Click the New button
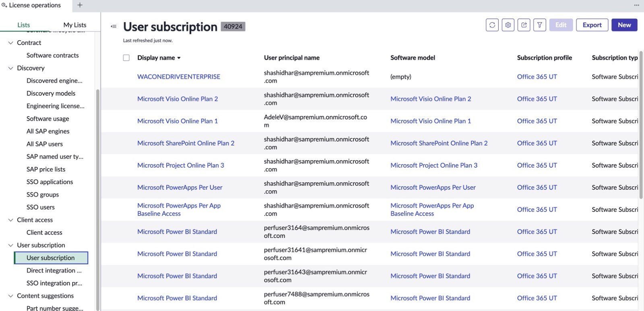The height and width of the screenshot is (311, 644). click(x=624, y=25)
